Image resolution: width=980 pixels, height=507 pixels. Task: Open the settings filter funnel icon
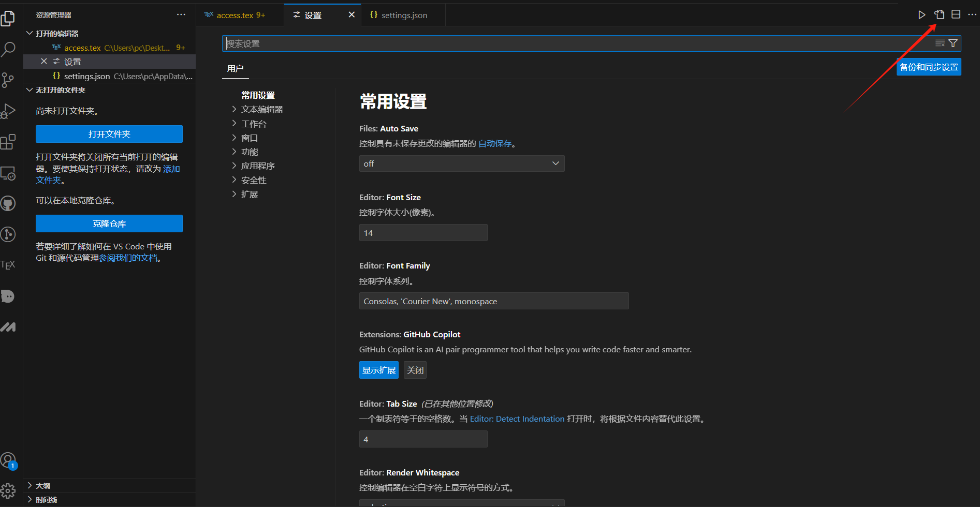[x=953, y=43]
